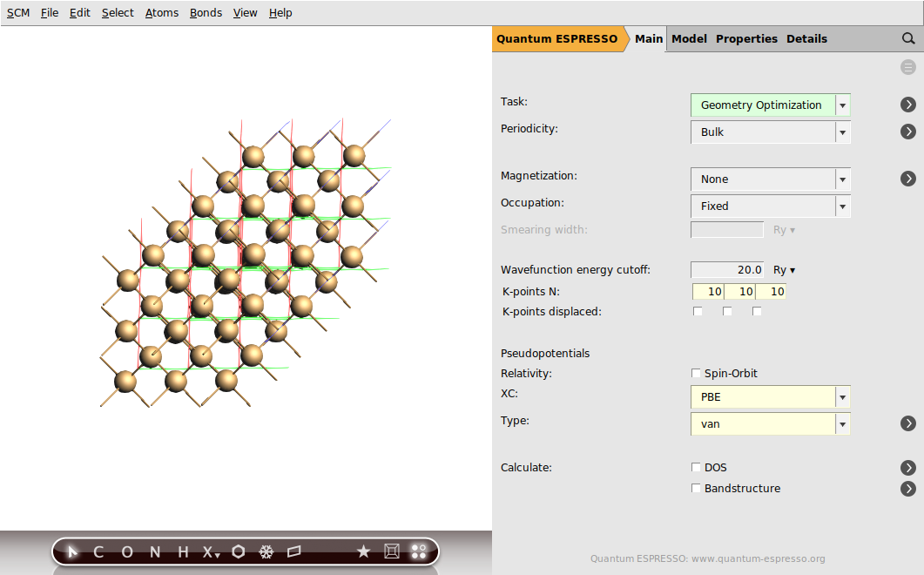Open the Task dropdown showing Geometry Optimization
The width and height of the screenshot is (924, 575).
tap(770, 105)
